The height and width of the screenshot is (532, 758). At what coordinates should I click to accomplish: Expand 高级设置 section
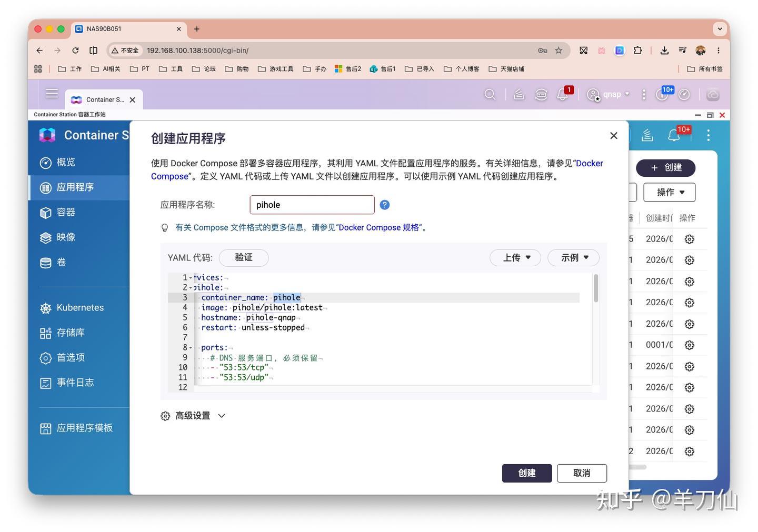(193, 416)
